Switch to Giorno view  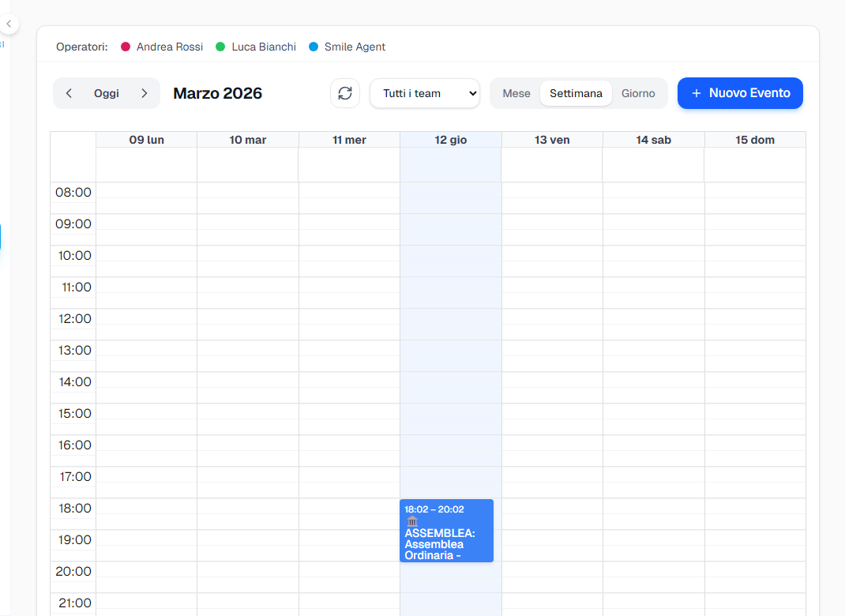click(x=639, y=93)
